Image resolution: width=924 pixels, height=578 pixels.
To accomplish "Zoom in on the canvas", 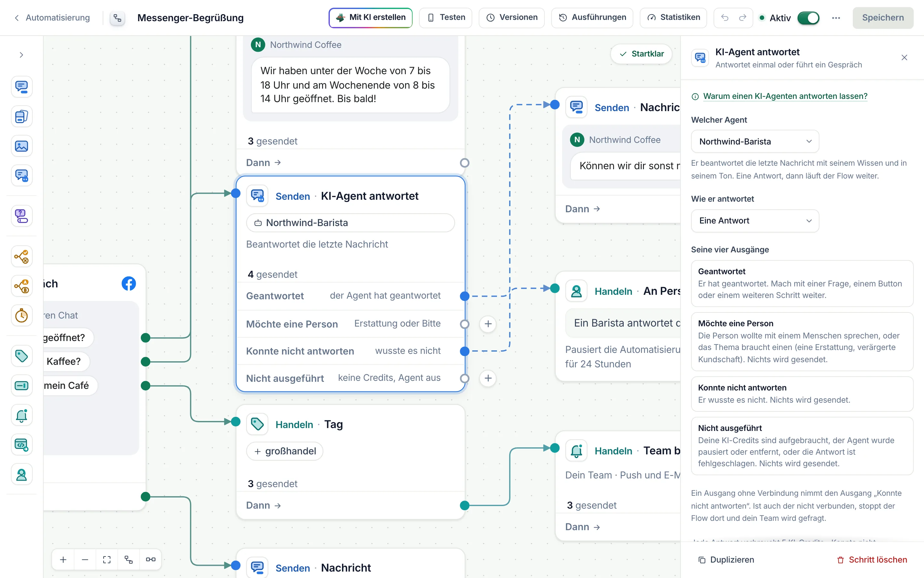I will click(x=64, y=560).
